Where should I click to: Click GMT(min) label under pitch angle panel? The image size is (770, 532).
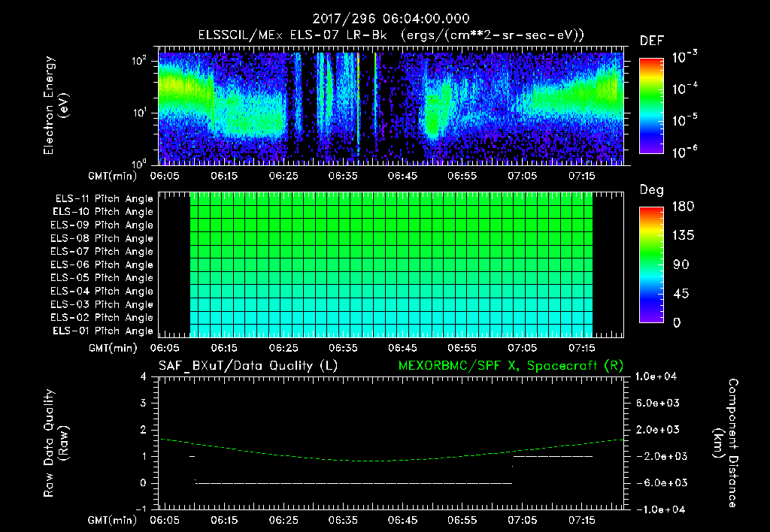pyautogui.click(x=113, y=349)
